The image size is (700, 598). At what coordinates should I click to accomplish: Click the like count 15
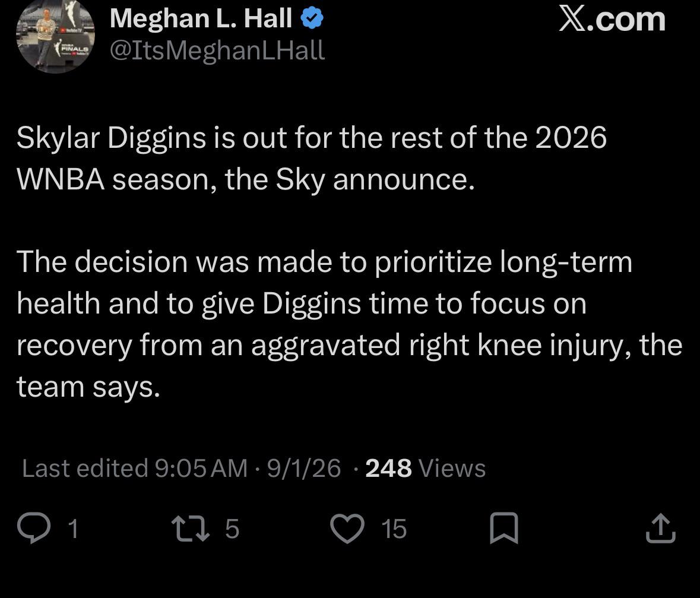394,529
